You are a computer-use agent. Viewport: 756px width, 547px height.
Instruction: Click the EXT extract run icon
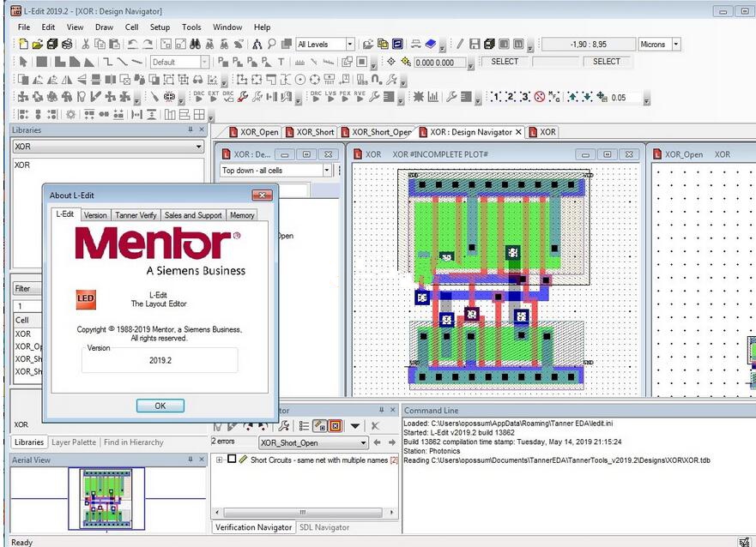(213, 97)
